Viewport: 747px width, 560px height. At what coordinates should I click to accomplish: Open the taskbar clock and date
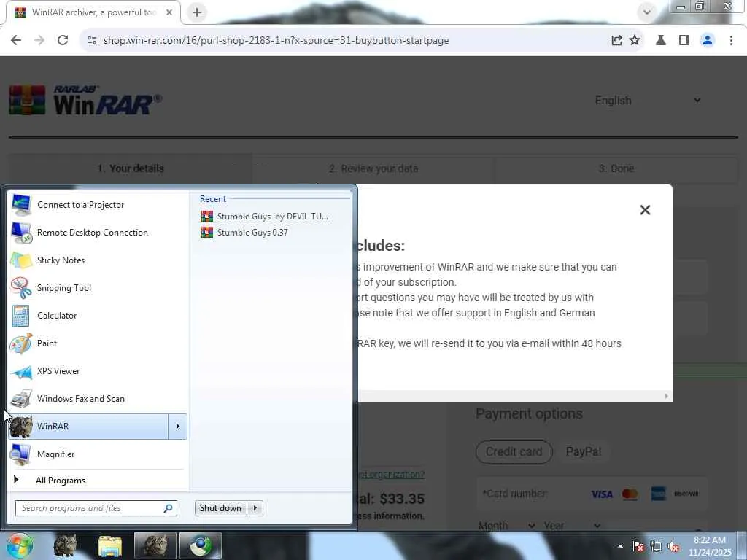[710, 546]
